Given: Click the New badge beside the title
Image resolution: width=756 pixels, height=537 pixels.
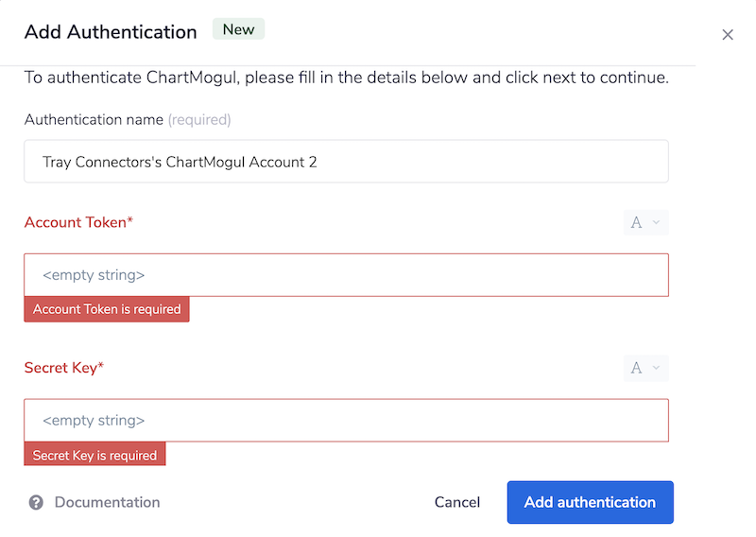Looking at the screenshot, I should 238,29.
